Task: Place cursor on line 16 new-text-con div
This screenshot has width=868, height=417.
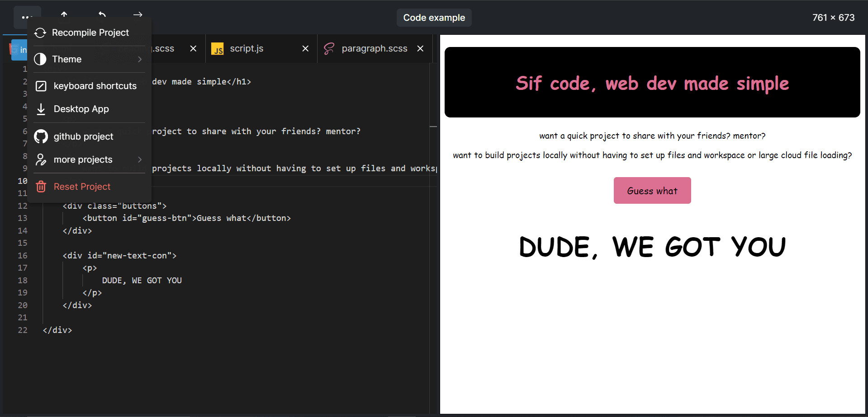Action: pyautogui.click(x=119, y=256)
